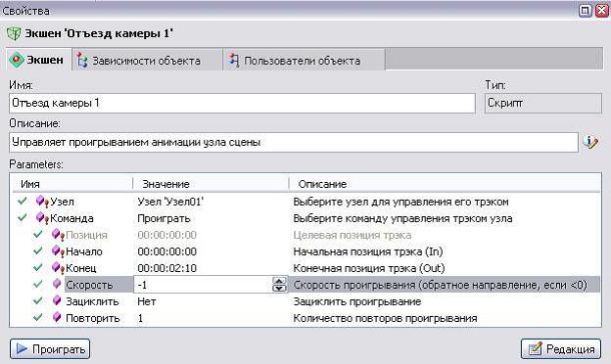Select the Узел parameter name
The width and height of the screenshot is (611, 364).
point(62,202)
